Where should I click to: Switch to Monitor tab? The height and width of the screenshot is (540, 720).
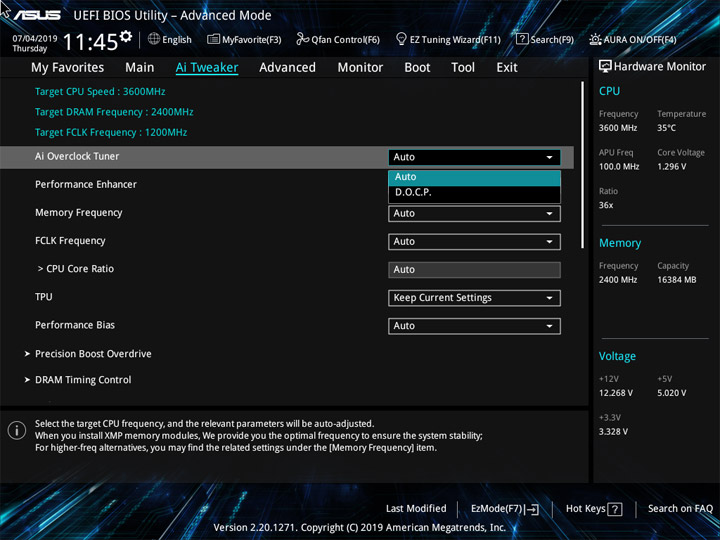(360, 68)
